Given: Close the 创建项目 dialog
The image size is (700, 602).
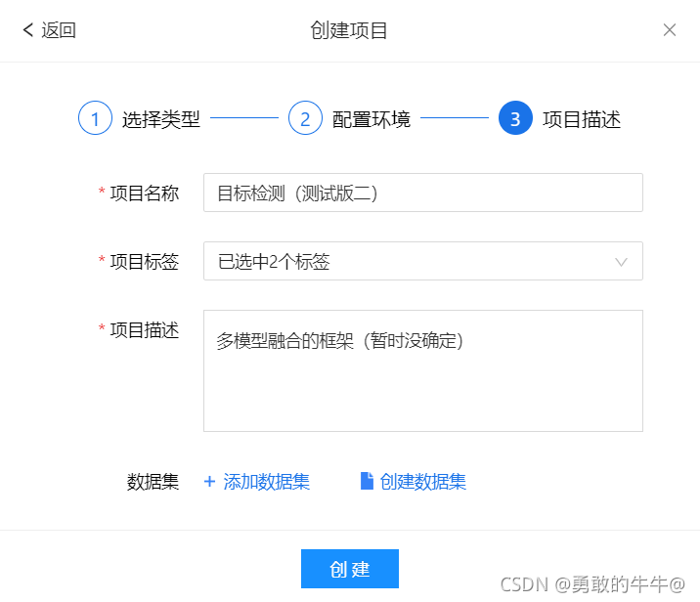Looking at the screenshot, I should click(669, 30).
